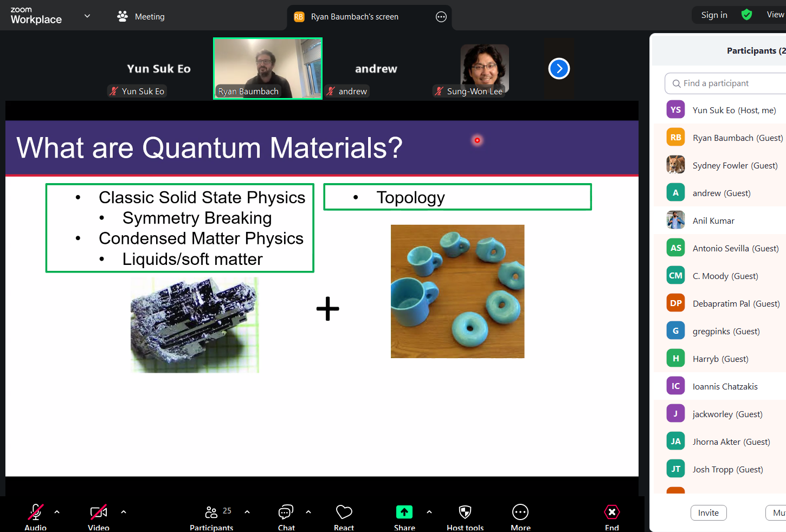Show next video thumbnails arrow

click(559, 69)
